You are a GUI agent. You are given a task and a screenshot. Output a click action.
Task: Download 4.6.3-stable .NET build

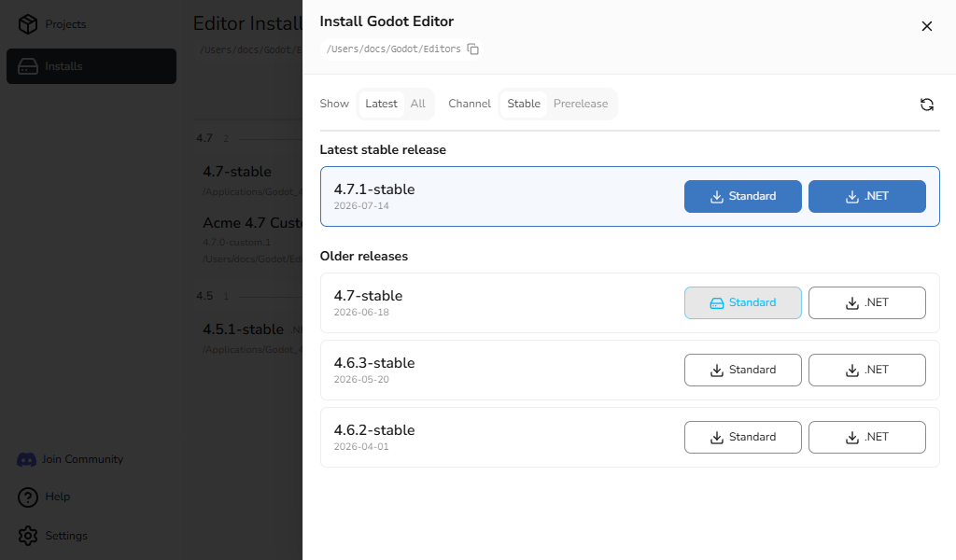[867, 370]
